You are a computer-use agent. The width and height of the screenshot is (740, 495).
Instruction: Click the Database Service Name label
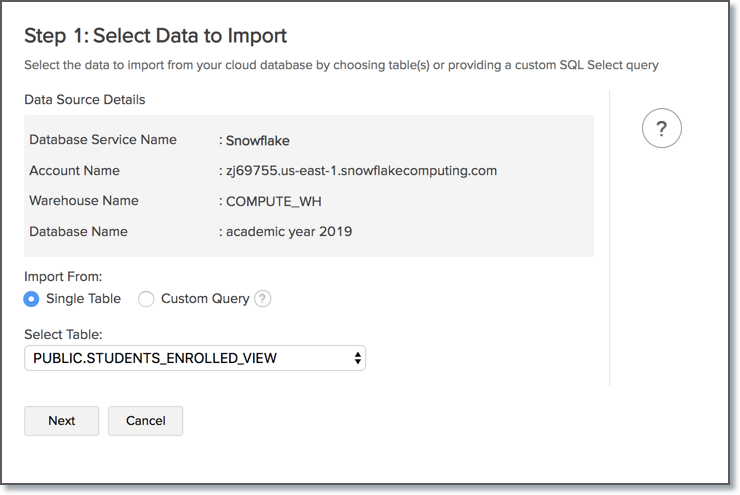(103, 140)
